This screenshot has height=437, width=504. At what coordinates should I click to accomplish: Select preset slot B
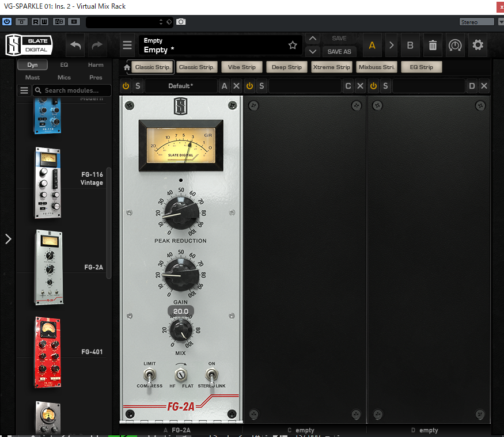pyautogui.click(x=410, y=45)
